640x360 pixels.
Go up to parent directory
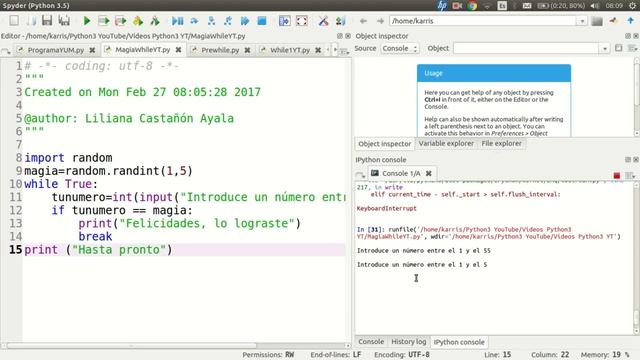(x=631, y=21)
